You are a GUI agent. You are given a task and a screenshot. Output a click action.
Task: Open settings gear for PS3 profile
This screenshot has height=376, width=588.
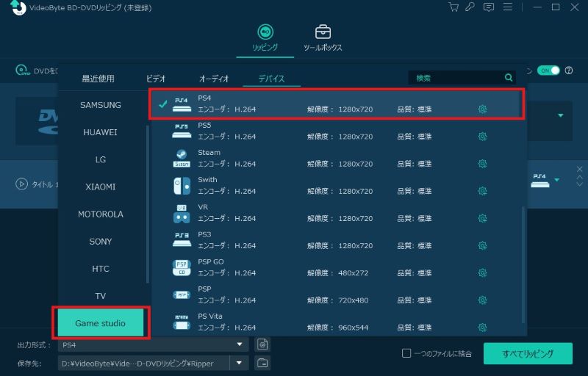pos(483,246)
